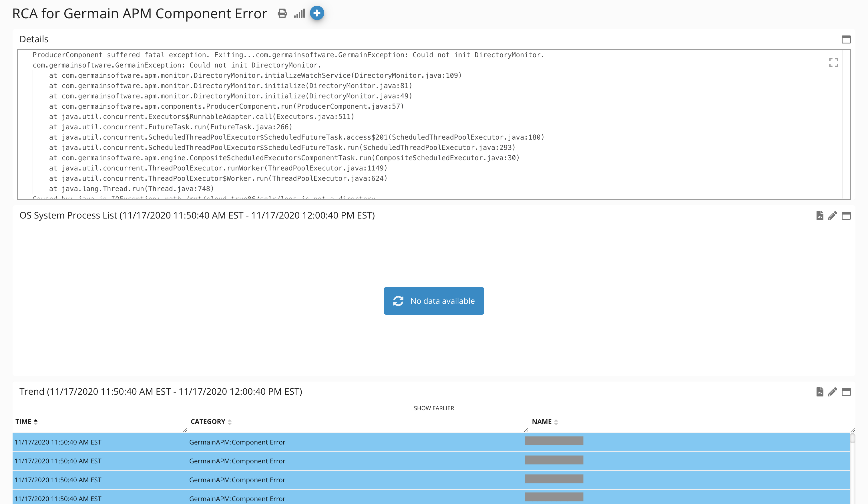Export Trend table to CSV
This screenshot has height=504, width=868.
820,392
